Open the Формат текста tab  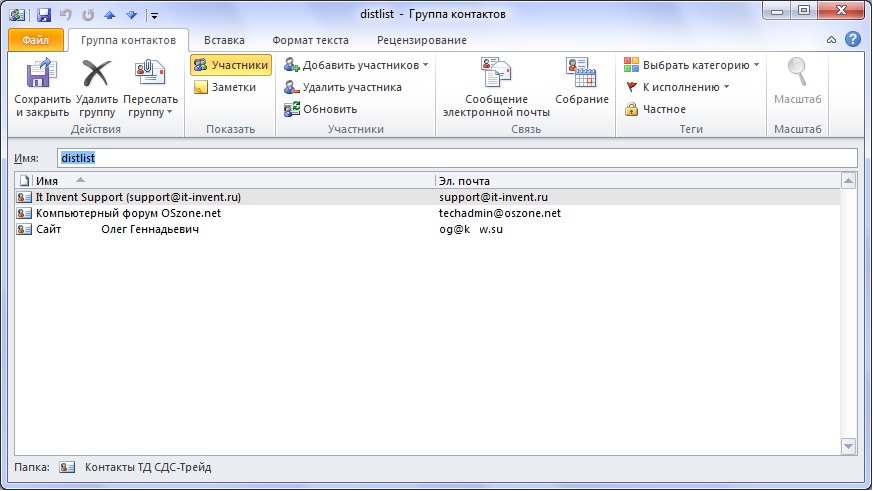[x=310, y=40]
